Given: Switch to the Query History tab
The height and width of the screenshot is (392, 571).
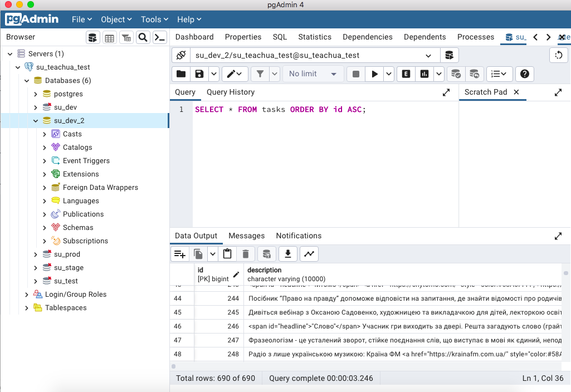Looking at the screenshot, I should click(231, 92).
